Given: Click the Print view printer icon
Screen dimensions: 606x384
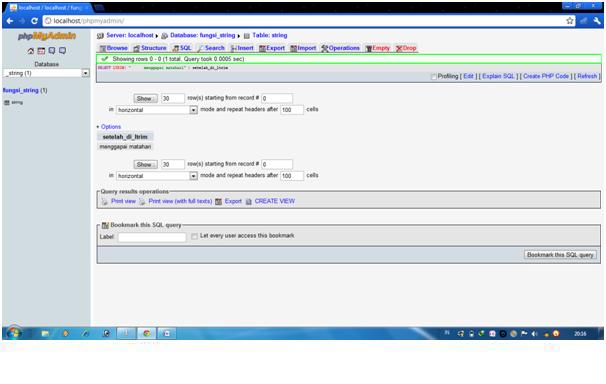Looking at the screenshot, I should [104, 201].
